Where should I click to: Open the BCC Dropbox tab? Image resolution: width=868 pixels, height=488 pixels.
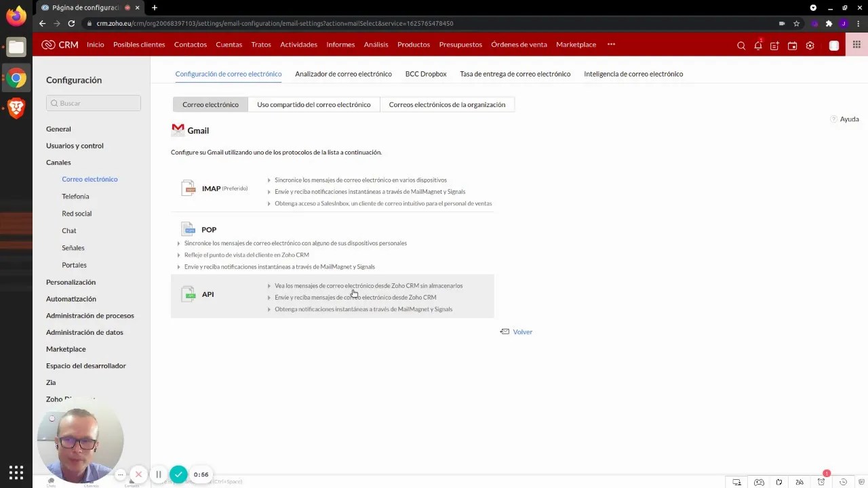426,74
